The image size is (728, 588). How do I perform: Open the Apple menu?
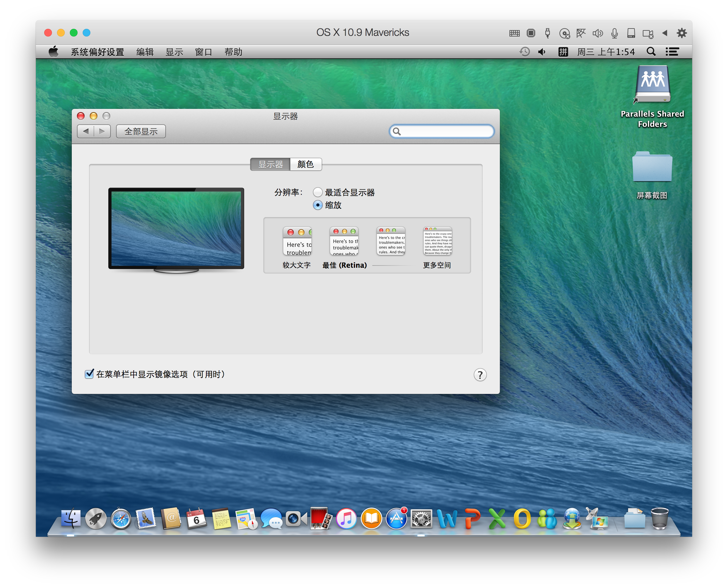[54, 52]
